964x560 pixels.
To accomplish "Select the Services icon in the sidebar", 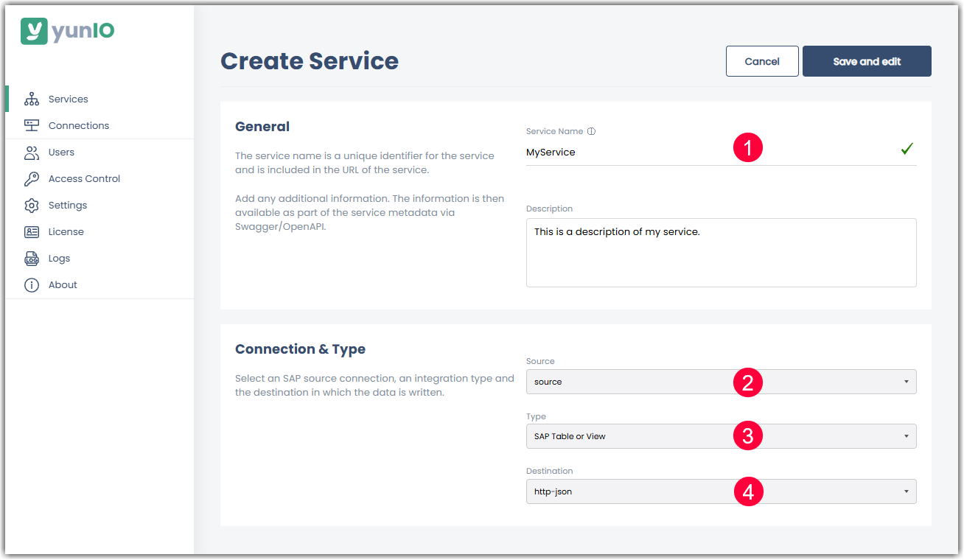I will (x=32, y=98).
